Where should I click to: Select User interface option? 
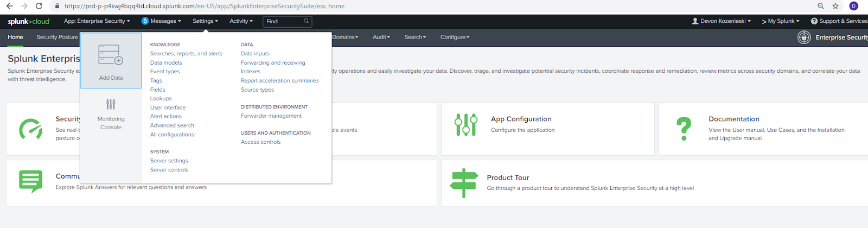168,107
